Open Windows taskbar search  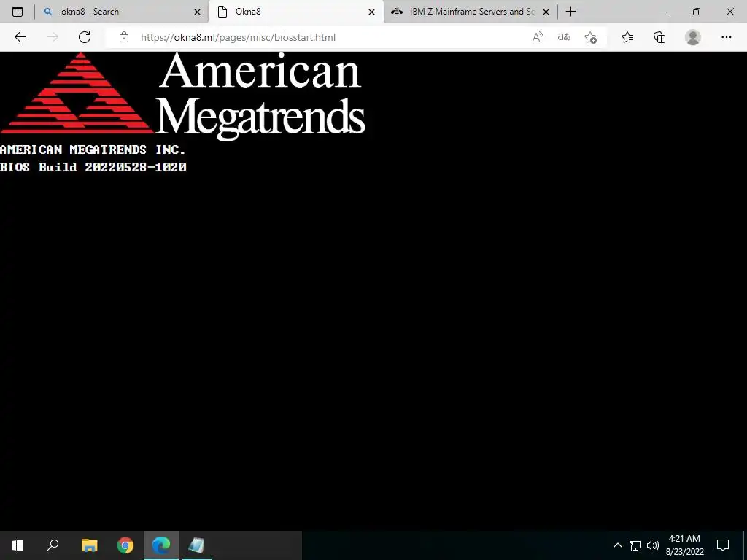(53, 545)
